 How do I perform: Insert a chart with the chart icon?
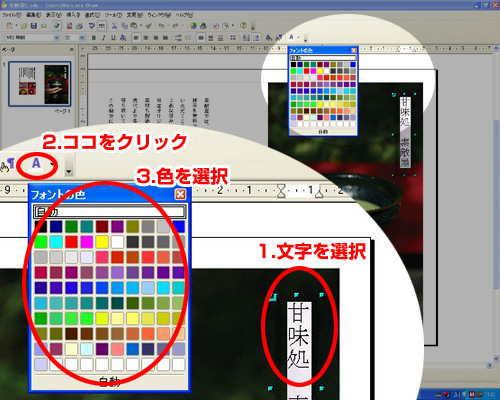(193, 26)
